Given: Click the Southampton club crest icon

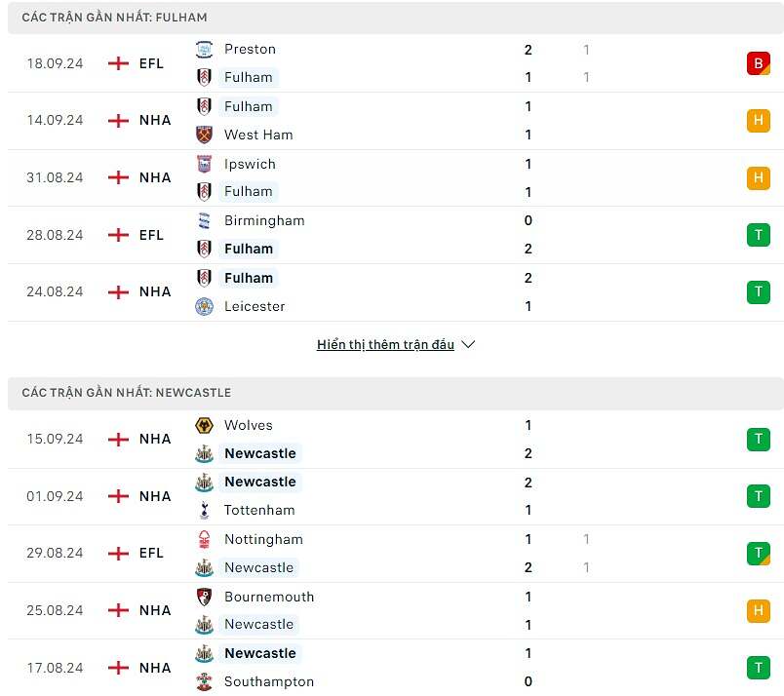Looking at the screenshot, I should click(x=204, y=681).
